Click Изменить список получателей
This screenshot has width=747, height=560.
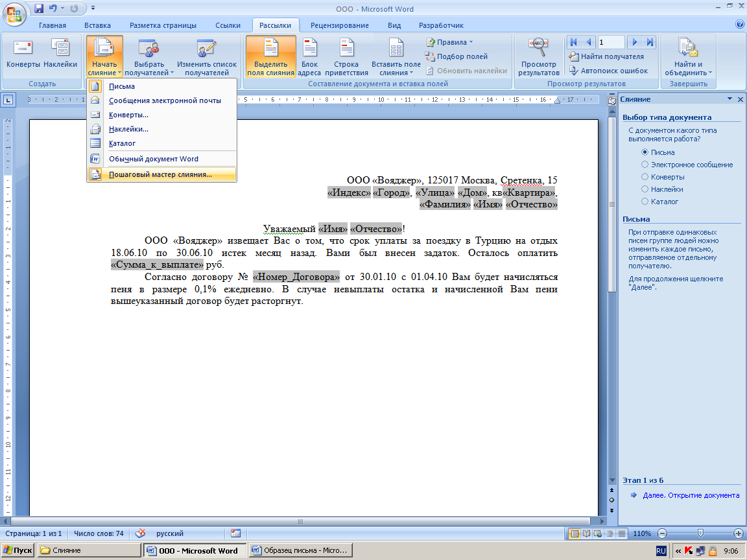click(206, 56)
